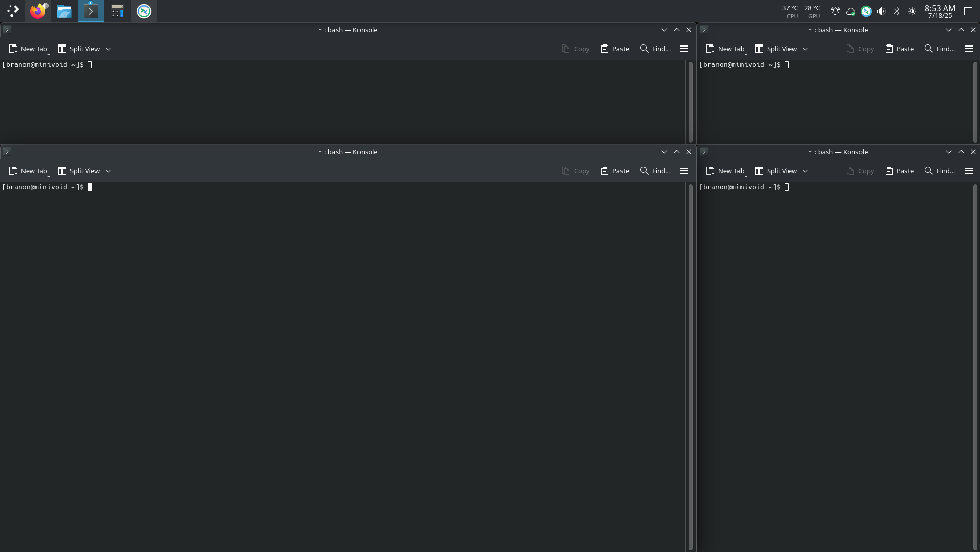
Task: Expand the Split View dropdown arrow in the top-left Konsole
Action: click(x=108, y=49)
